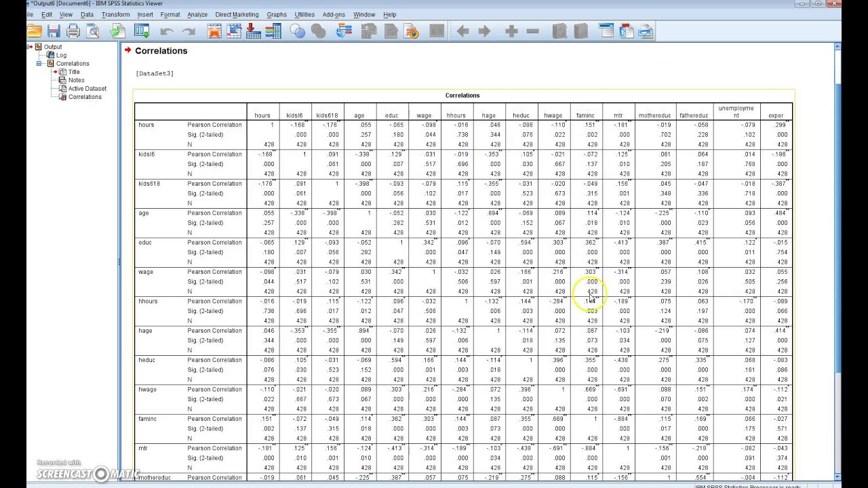Click the blue overlapping circles icon

pyautogui.click(x=297, y=30)
